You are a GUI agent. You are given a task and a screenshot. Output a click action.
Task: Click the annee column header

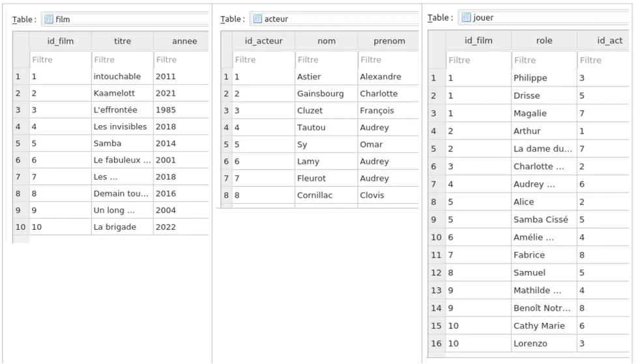coord(184,41)
